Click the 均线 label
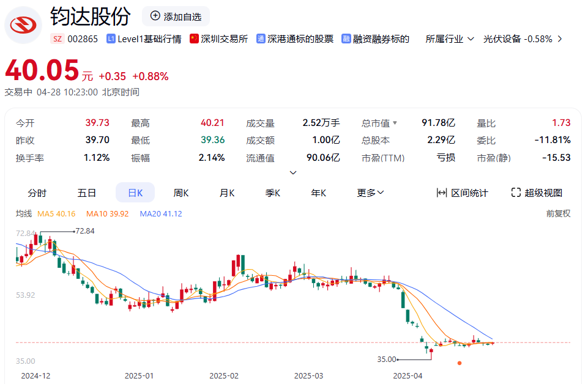The image size is (588, 384). (x=24, y=213)
